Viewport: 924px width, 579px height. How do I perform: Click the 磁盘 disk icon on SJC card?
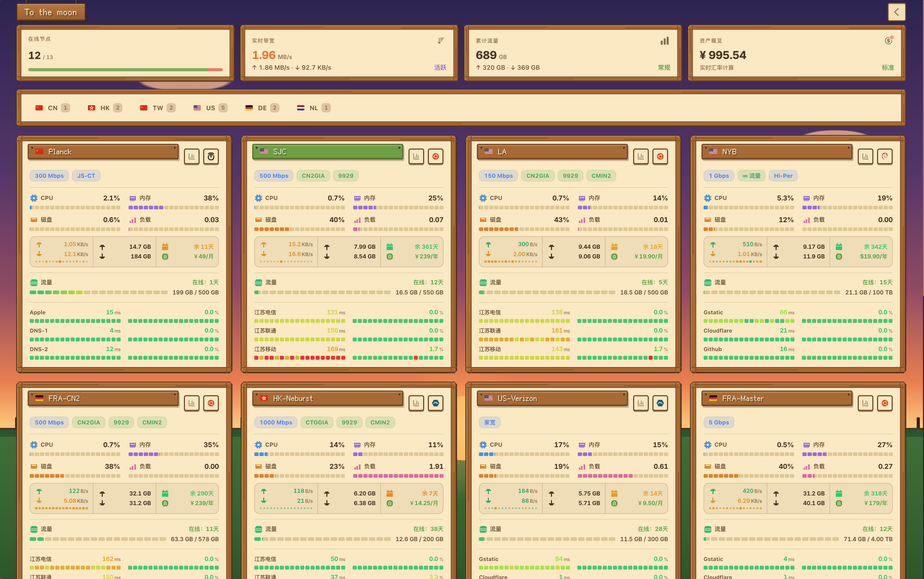(258, 220)
